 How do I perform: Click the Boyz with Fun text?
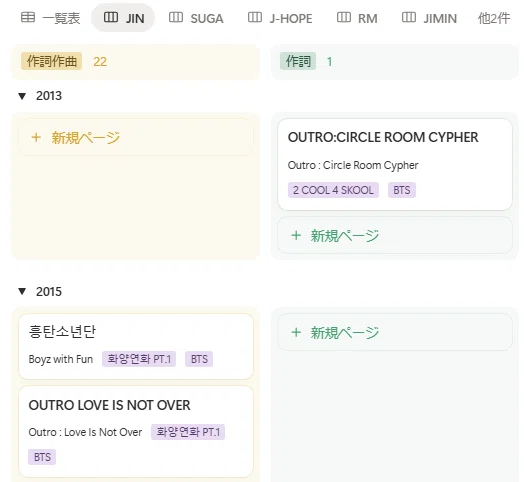pos(61,359)
